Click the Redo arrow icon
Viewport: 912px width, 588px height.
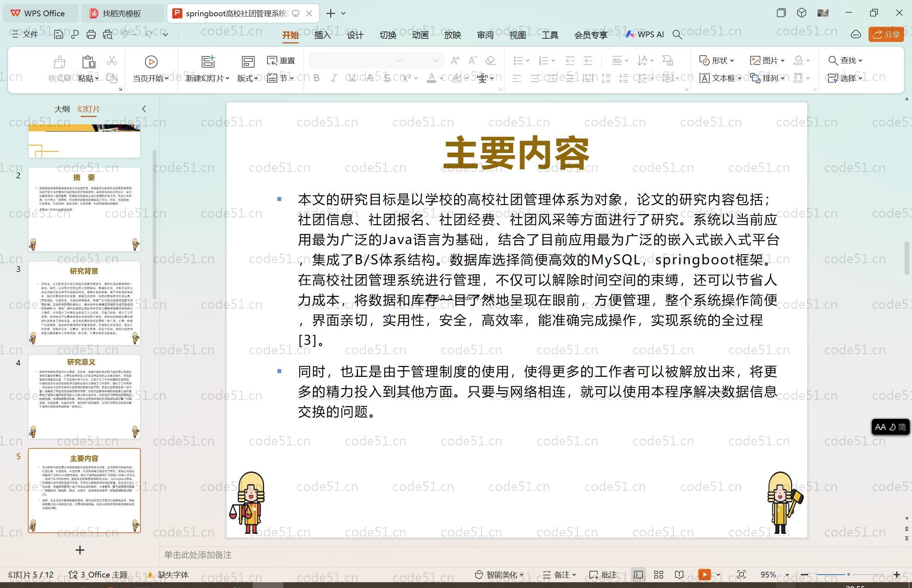click(149, 34)
